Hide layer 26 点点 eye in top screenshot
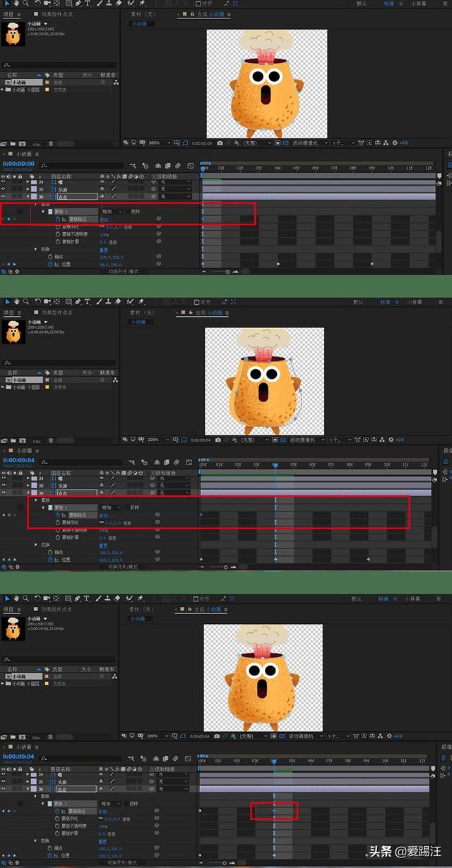 (x=4, y=196)
